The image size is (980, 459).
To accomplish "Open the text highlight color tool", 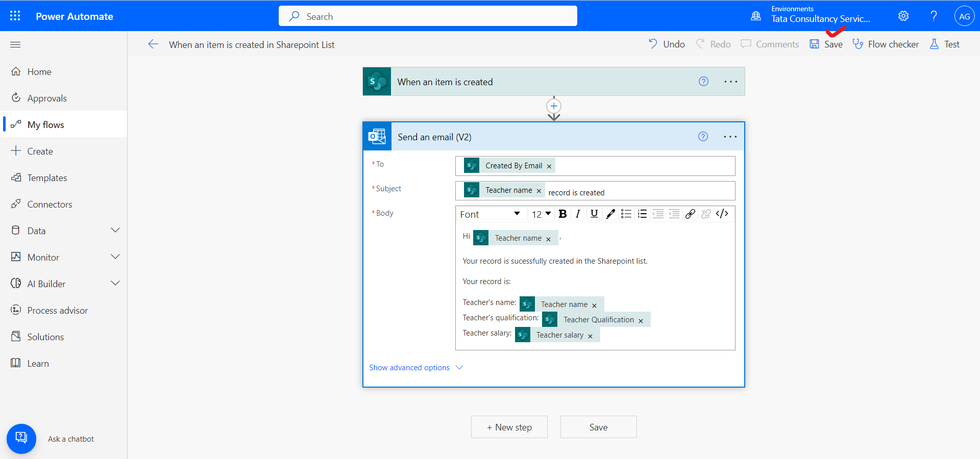I will pos(609,214).
